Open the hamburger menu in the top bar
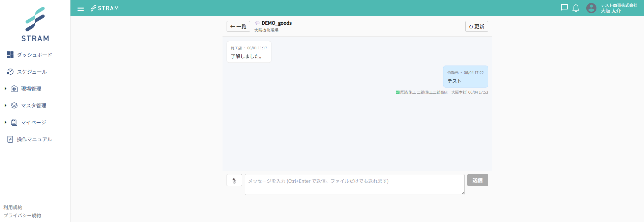 (81, 8)
